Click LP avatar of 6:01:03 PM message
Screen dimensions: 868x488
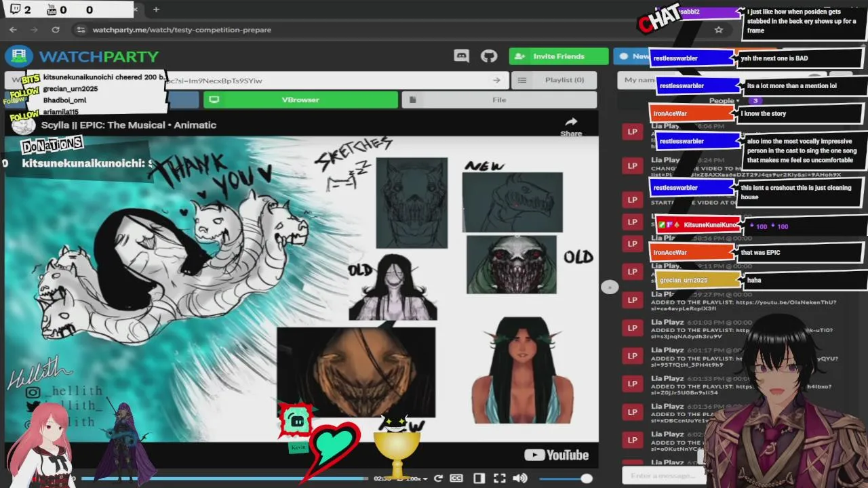pyautogui.click(x=633, y=327)
